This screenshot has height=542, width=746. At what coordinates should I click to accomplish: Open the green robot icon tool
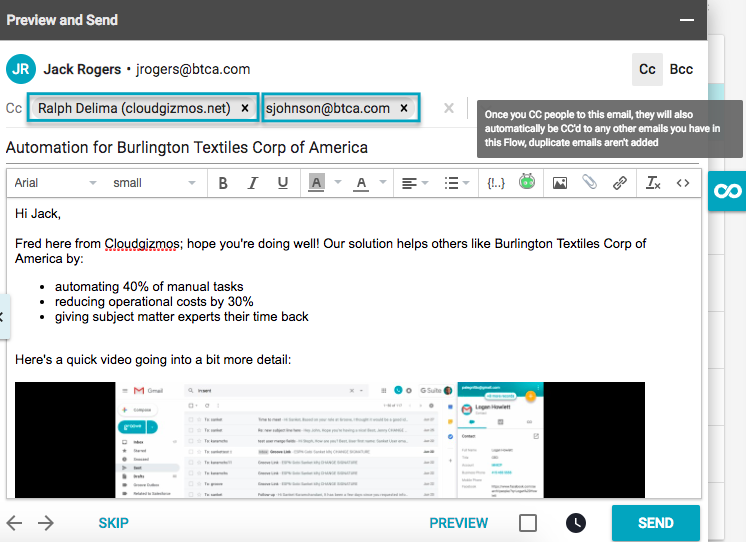coord(527,181)
